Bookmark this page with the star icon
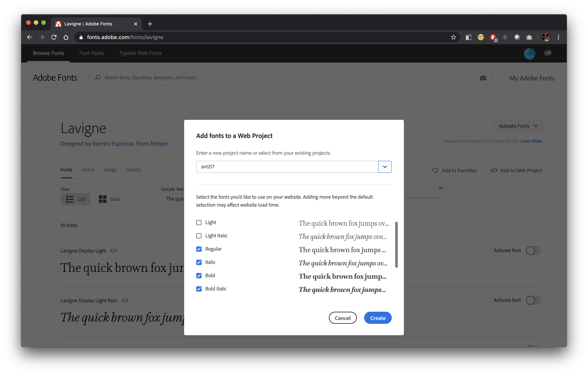The width and height of the screenshot is (588, 375). 453,37
